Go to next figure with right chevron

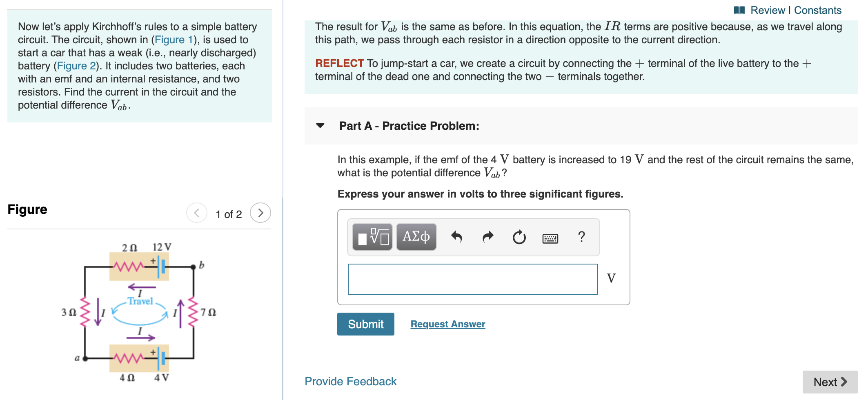click(261, 213)
